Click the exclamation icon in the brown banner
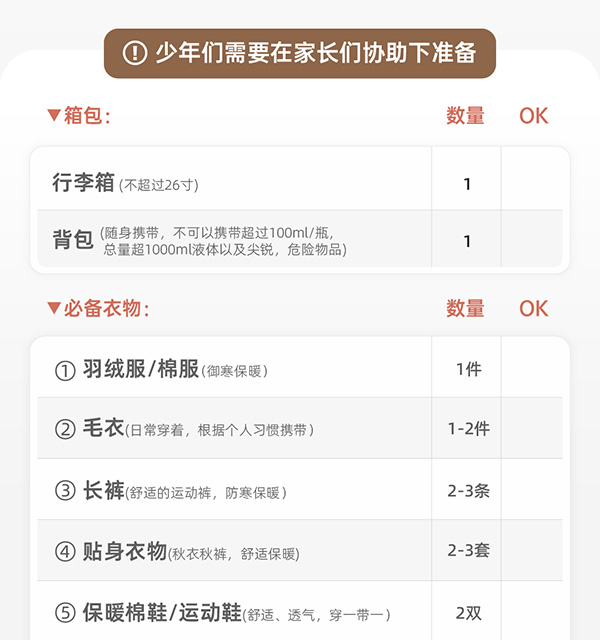The image size is (600, 640). pos(135,53)
